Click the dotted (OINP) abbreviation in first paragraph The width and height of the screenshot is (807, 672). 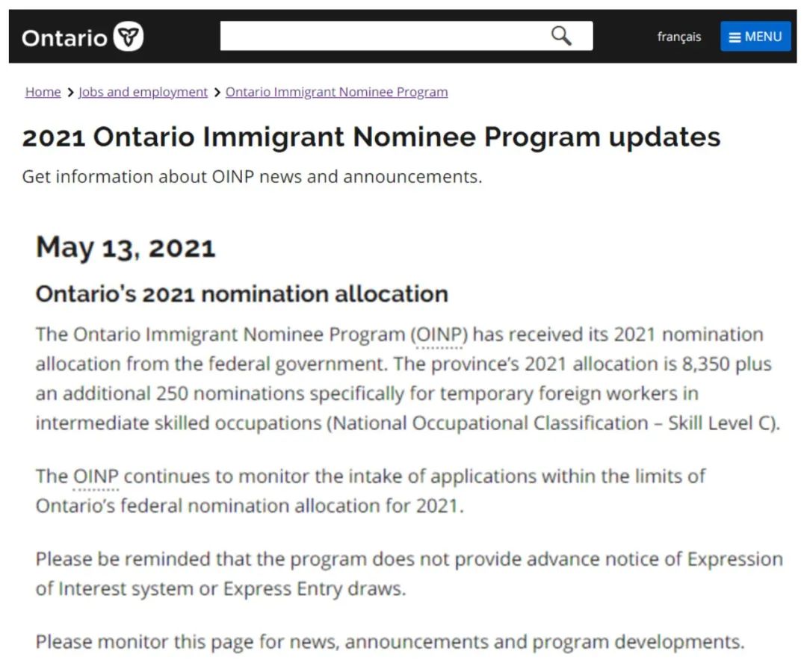(439, 335)
